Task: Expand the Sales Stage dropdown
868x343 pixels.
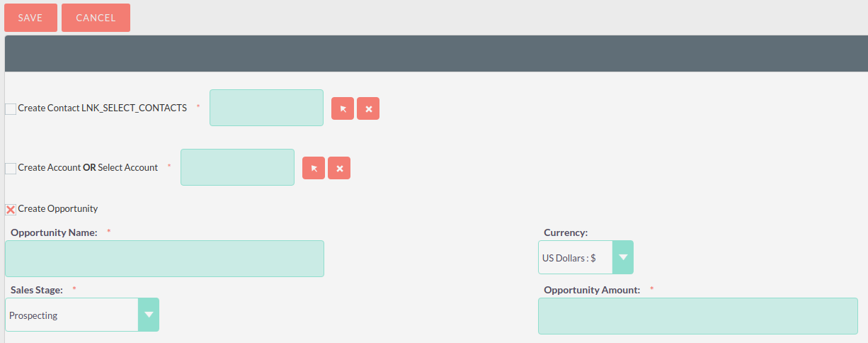Action: 72,315
